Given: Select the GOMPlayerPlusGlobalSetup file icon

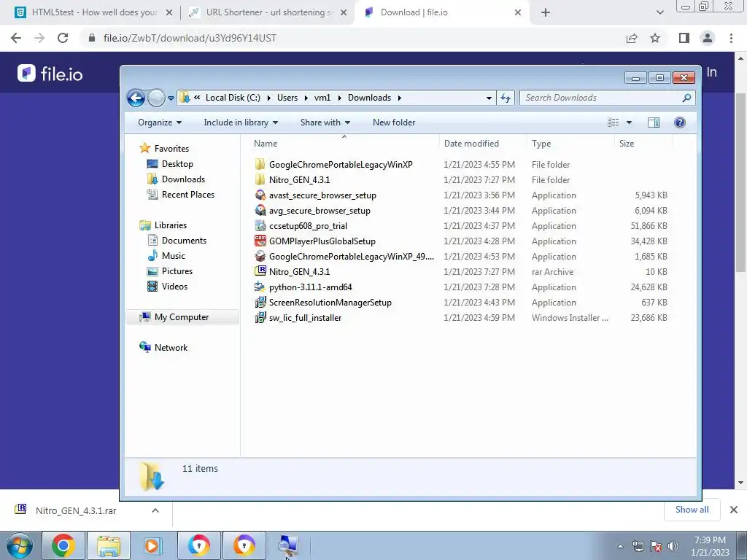Looking at the screenshot, I should click(260, 241).
